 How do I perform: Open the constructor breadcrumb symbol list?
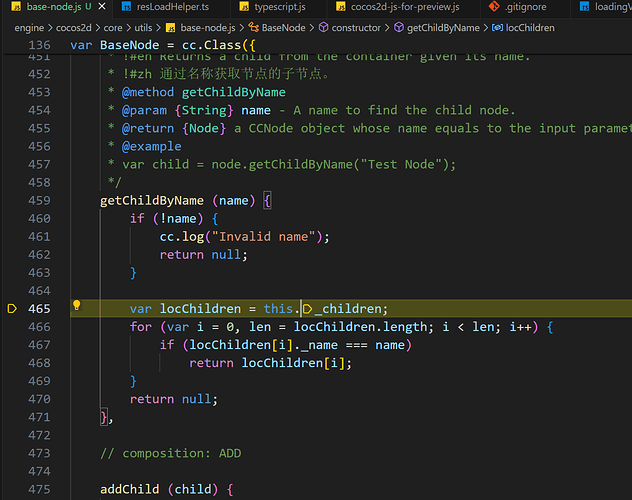tap(356, 28)
